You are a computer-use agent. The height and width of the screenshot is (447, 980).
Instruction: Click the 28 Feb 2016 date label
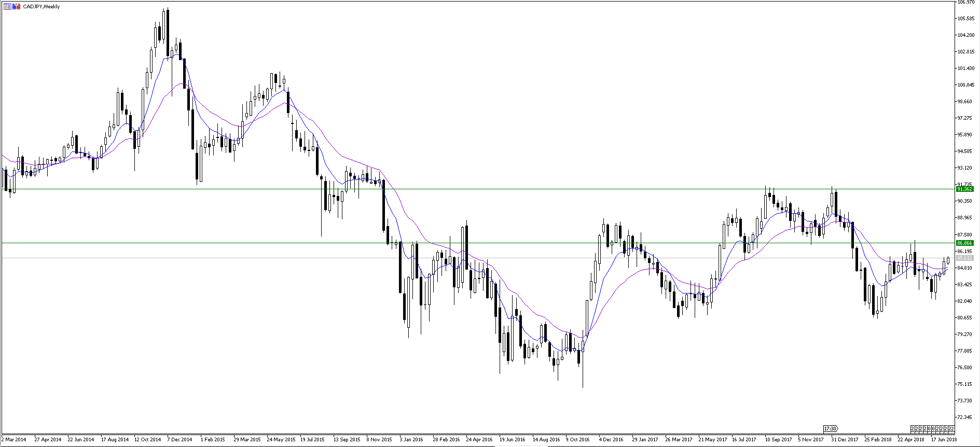[446, 440]
